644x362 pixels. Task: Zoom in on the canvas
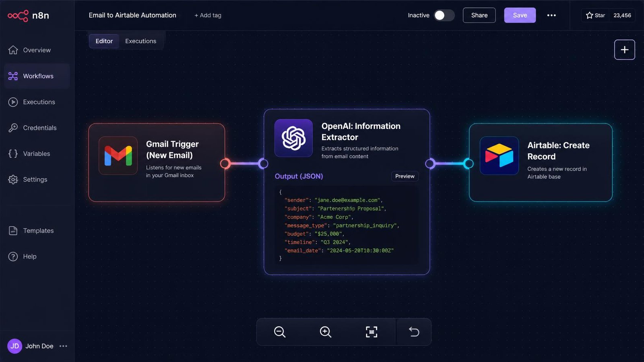(326, 332)
